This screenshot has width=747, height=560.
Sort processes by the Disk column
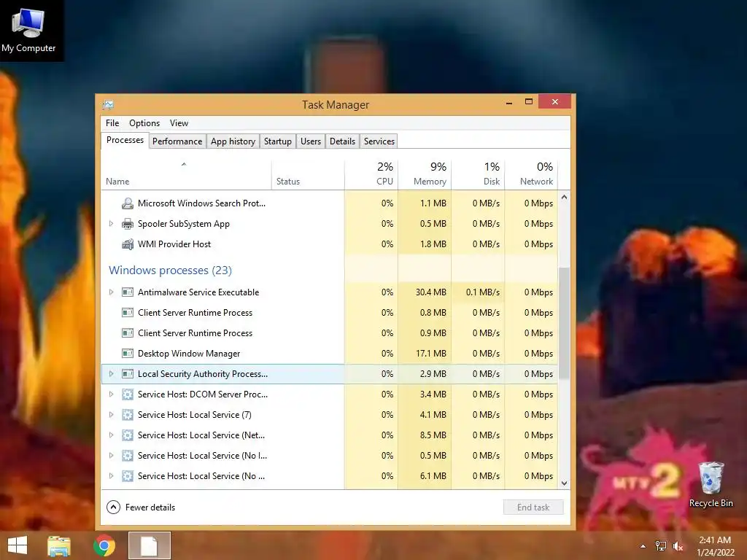[478, 174]
